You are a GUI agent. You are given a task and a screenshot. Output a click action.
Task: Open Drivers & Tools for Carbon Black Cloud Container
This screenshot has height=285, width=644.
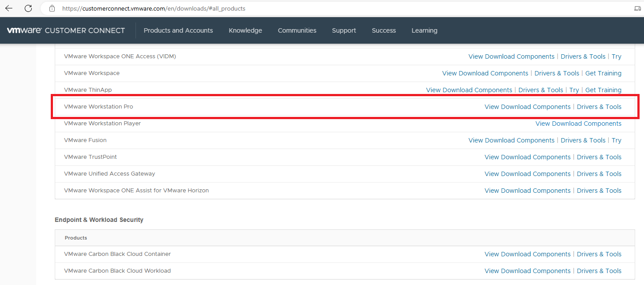[x=599, y=254]
